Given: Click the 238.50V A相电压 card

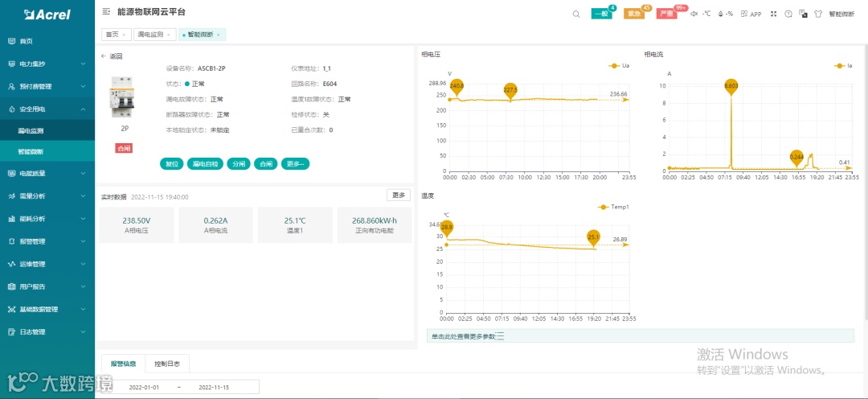Looking at the screenshot, I should coord(136,225).
